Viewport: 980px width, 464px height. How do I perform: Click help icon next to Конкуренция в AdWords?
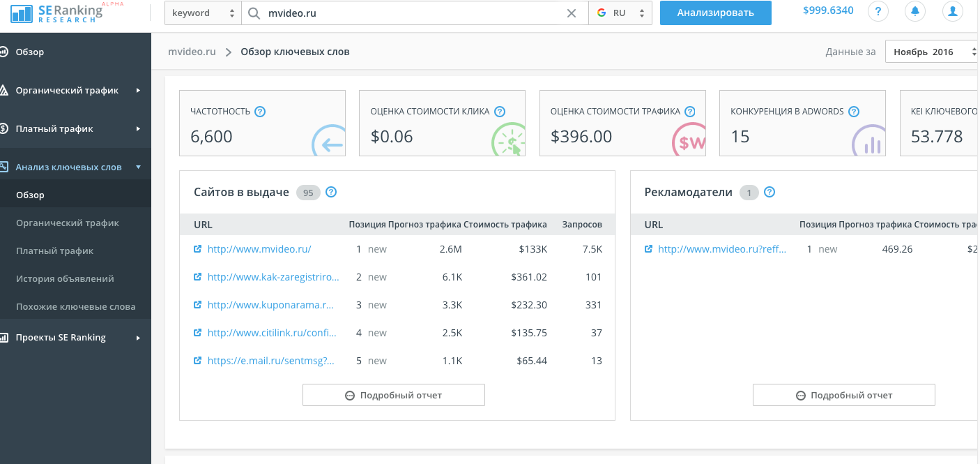854,112
